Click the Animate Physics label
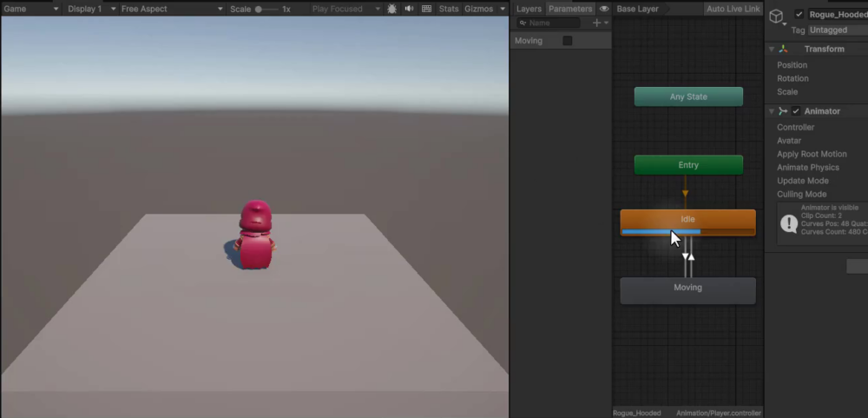Viewport: 868px width, 418px height. pyautogui.click(x=807, y=167)
